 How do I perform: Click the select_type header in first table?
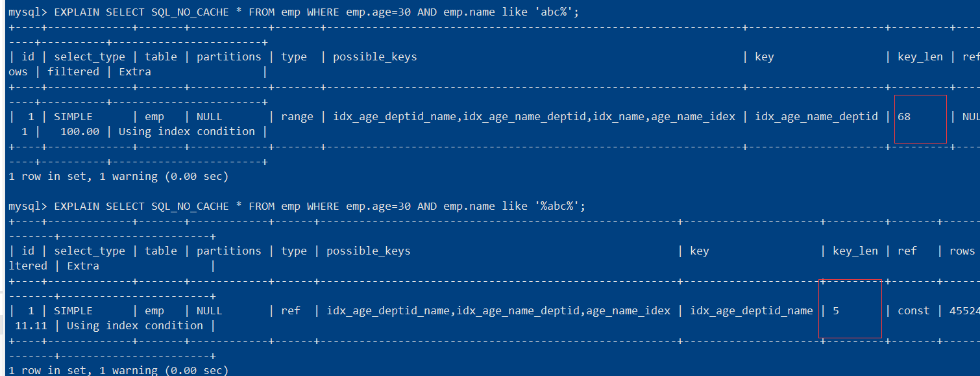point(90,57)
